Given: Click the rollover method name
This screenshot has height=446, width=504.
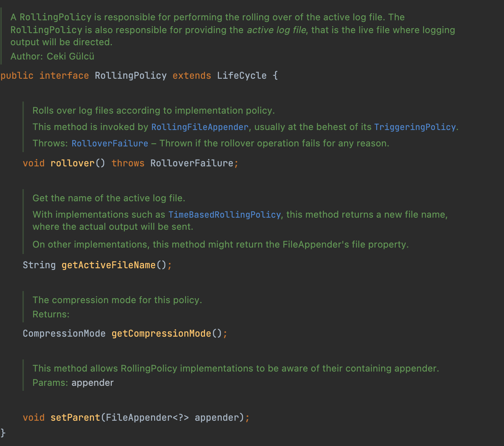Looking at the screenshot, I should pyautogui.click(x=73, y=163).
